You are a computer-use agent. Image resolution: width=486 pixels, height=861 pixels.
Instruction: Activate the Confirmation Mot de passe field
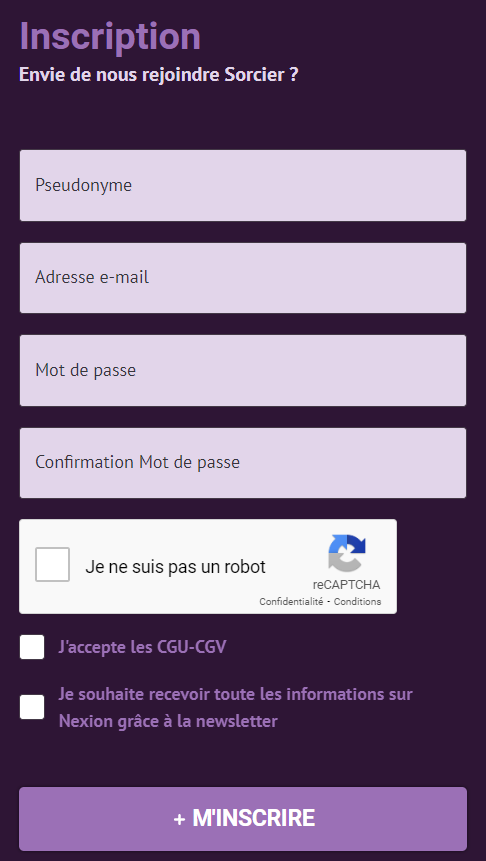(x=243, y=463)
